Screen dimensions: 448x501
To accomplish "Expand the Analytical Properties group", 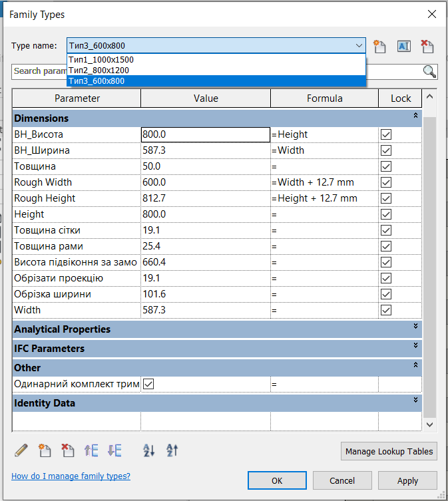I will (x=415, y=327).
